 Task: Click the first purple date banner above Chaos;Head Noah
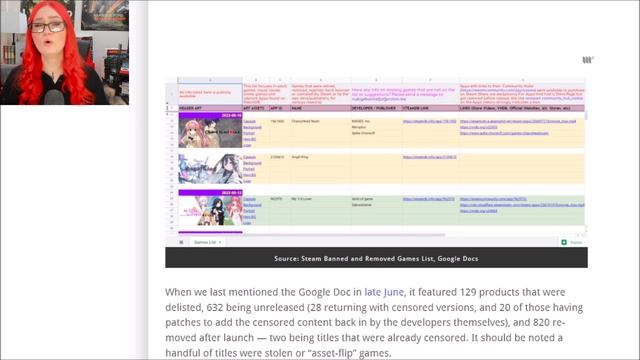[210, 116]
